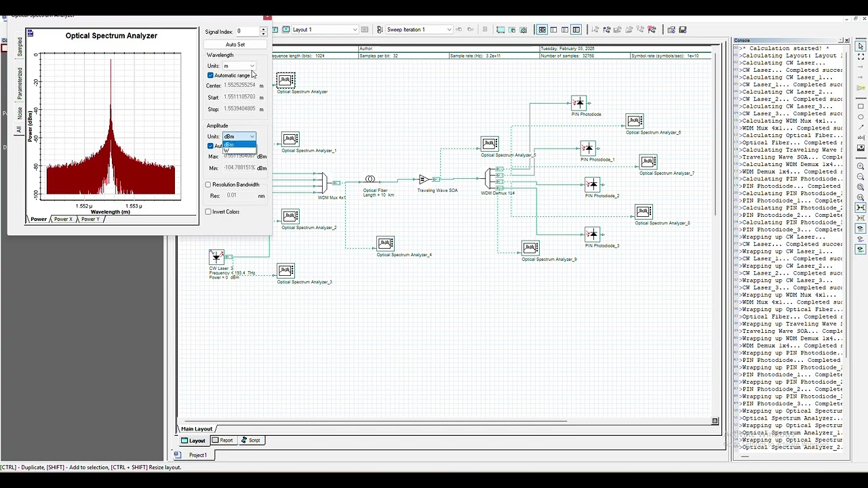The width and height of the screenshot is (868, 488).
Task: Switch to the Power tab
Action: (38, 219)
